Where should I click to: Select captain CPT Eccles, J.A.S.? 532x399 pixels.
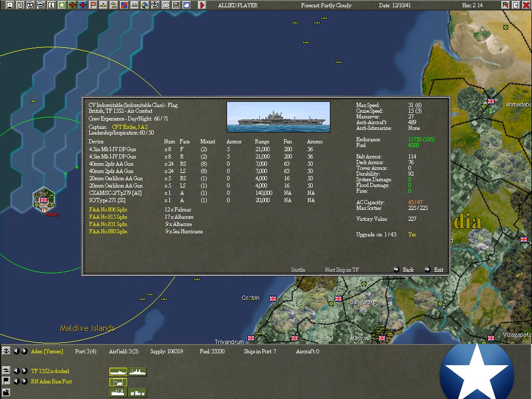(130, 127)
